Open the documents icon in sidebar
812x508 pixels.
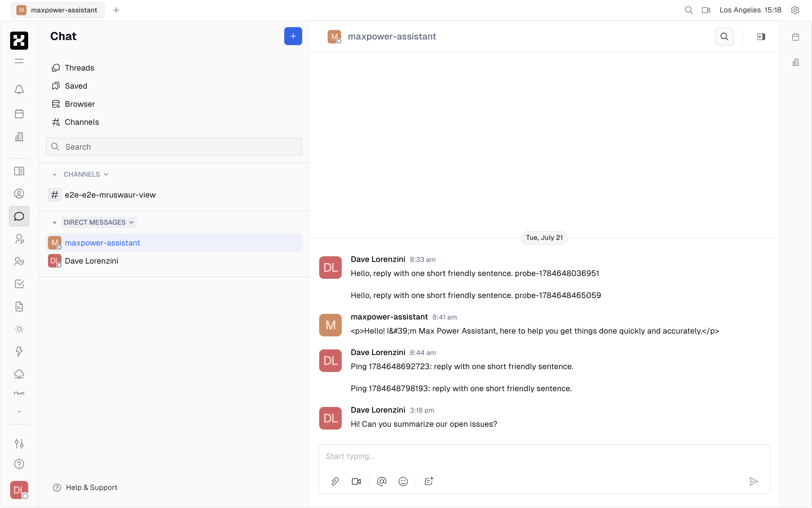19,306
